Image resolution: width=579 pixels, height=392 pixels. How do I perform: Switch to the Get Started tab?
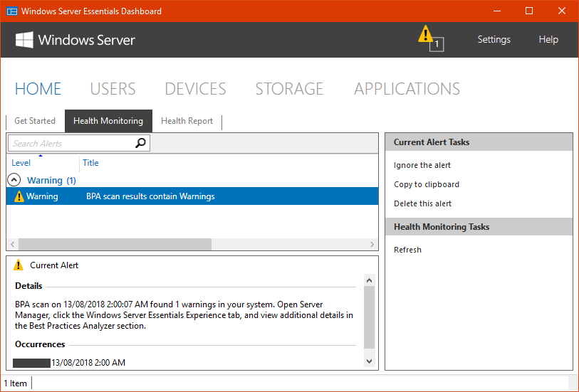click(35, 121)
